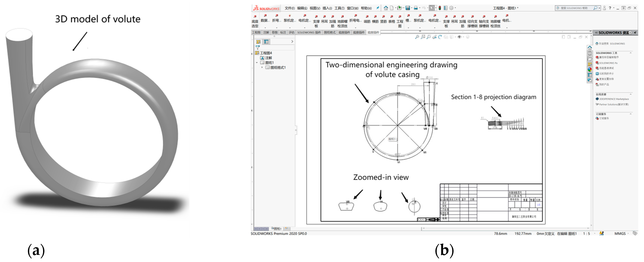This screenshot has height=262, width=644.
Task: Click the File Explorer folder icon in the task pane
Action: tap(590, 59)
